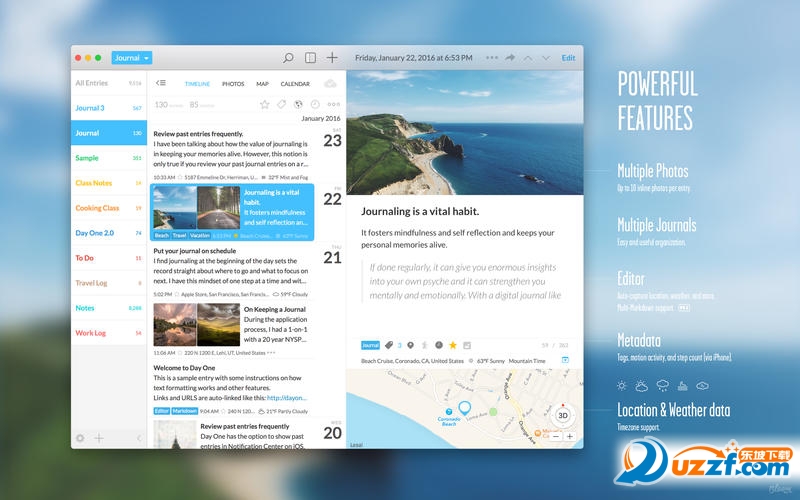Open the search magnifier in toolbar
800x500 pixels.
(288, 58)
